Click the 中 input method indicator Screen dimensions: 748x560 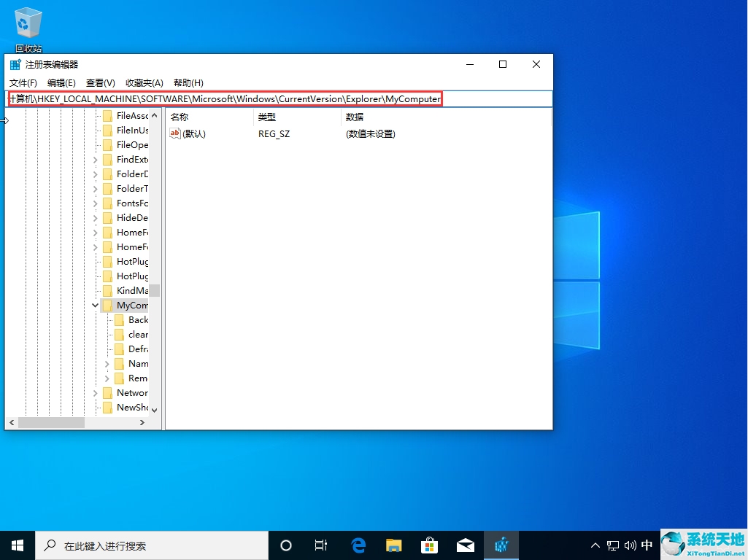647,545
